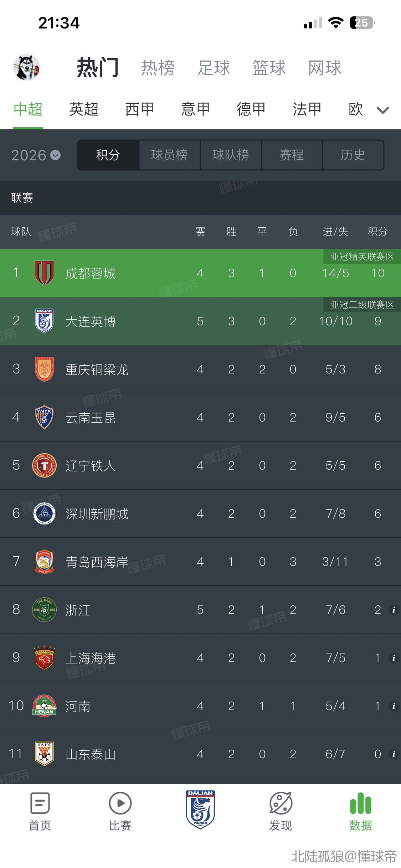This screenshot has width=401, height=868.
Task: Tap the 重庆铜梁龙 club crest
Action: pyautogui.click(x=44, y=369)
